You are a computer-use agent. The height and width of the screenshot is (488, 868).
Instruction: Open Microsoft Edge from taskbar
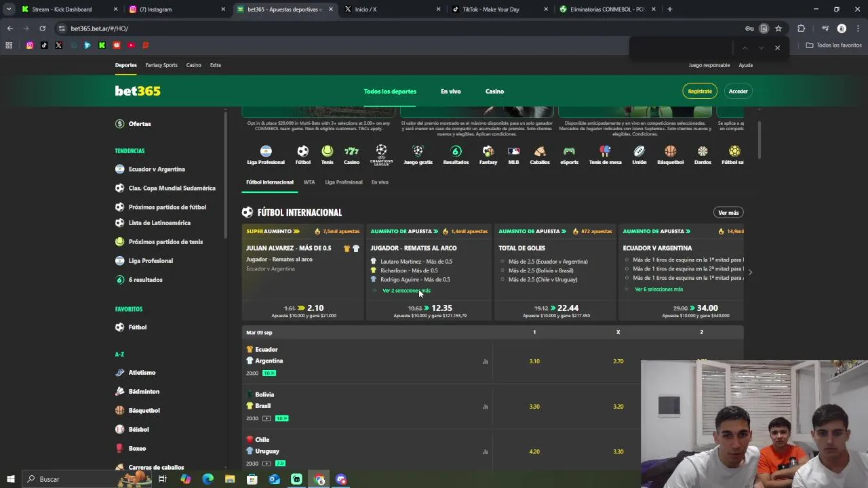click(x=208, y=479)
